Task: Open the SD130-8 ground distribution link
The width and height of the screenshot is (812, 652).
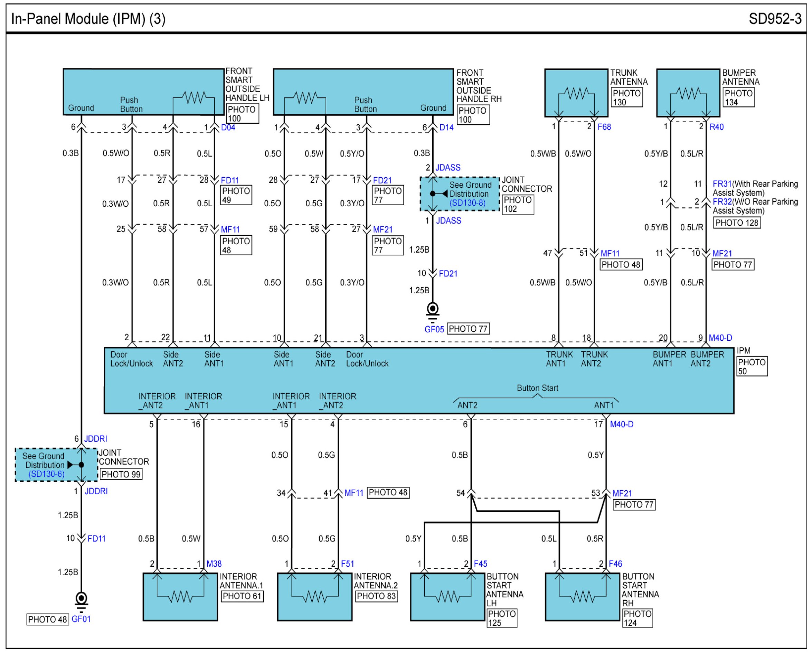Action: coord(467,203)
